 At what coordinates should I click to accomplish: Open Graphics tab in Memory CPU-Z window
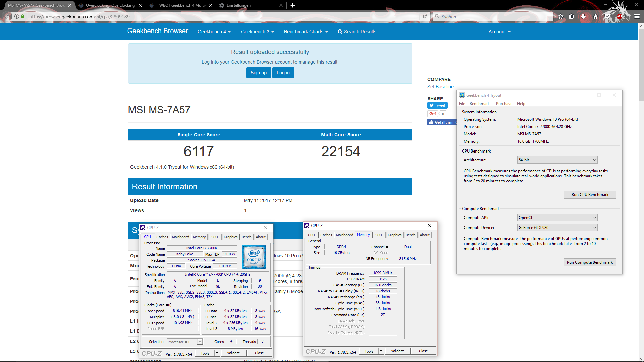pos(395,235)
